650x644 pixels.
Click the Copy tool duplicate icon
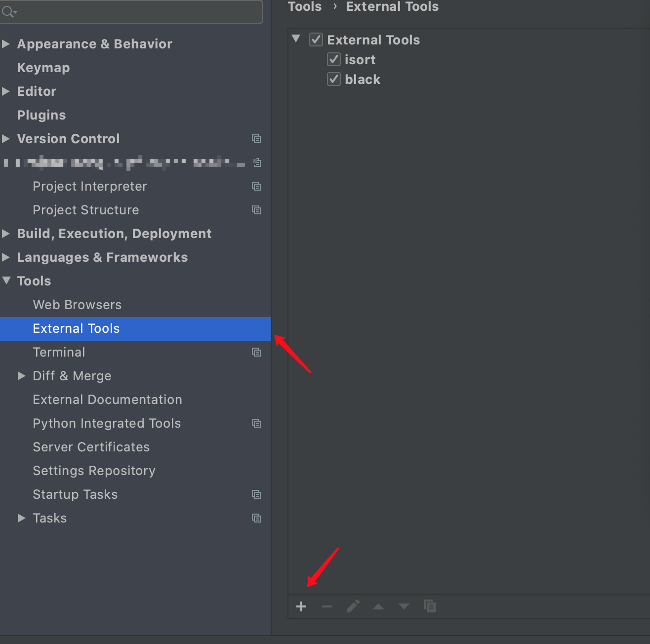coord(430,606)
